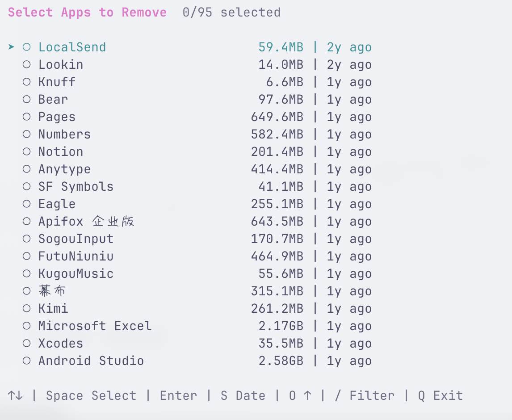Toggle Pages selection circle
Screen dimensions: 512x420
26,117
